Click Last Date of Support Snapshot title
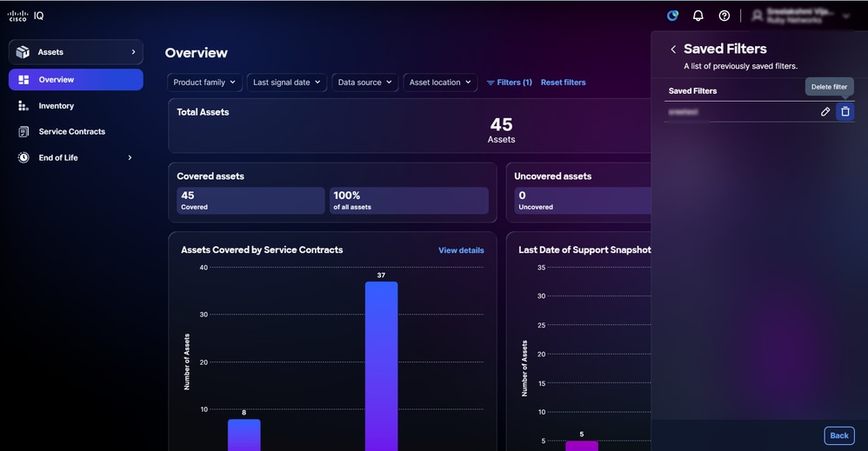The width and height of the screenshot is (868, 451). pos(584,250)
